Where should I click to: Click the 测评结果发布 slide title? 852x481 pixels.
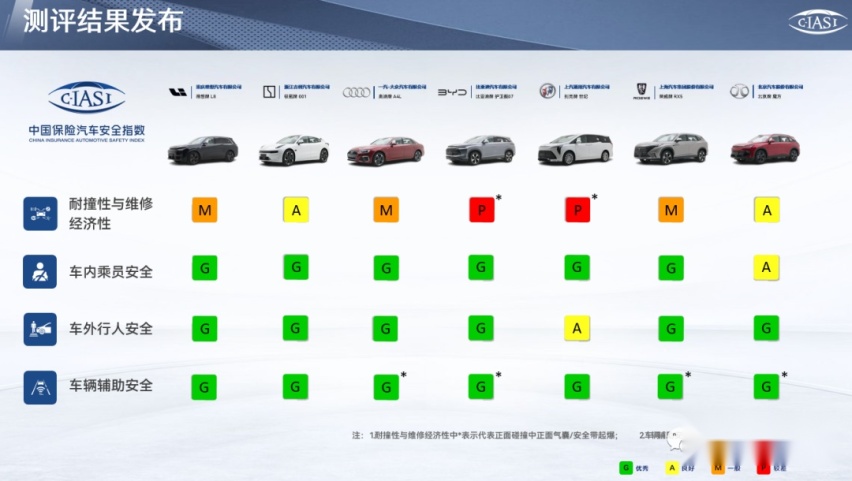click(x=103, y=22)
